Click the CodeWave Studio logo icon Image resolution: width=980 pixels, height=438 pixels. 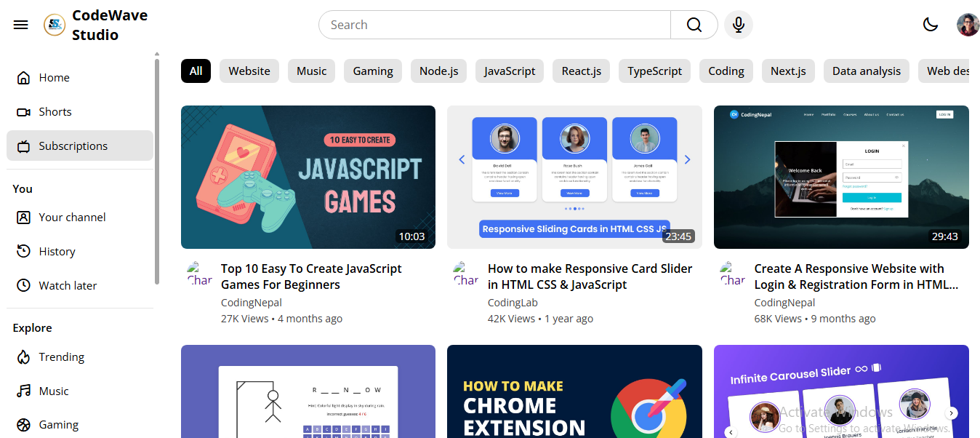pos(55,25)
